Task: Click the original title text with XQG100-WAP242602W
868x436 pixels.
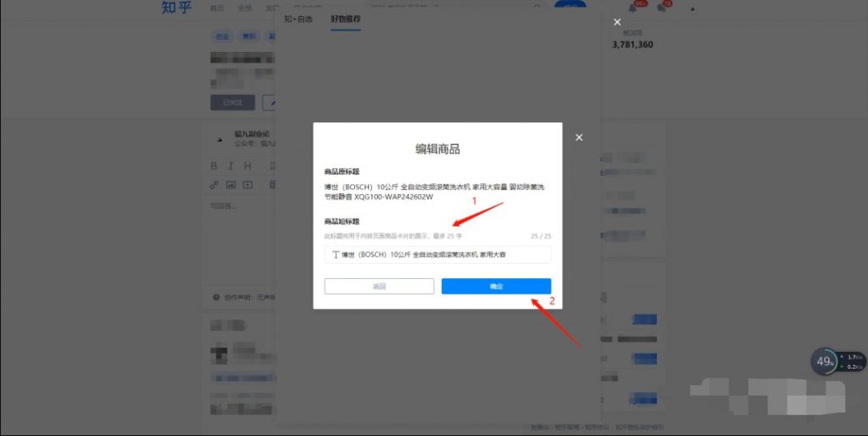Action: tap(435, 192)
